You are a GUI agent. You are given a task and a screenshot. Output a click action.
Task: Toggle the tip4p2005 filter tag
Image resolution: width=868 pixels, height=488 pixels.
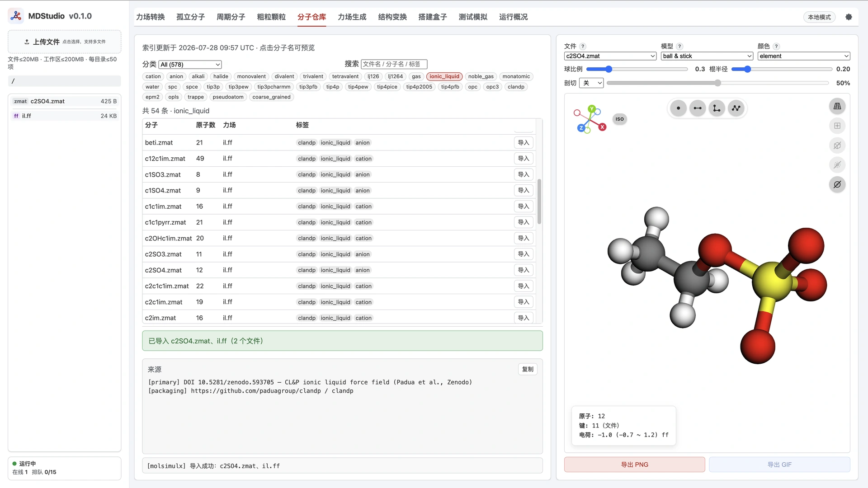(x=419, y=87)
